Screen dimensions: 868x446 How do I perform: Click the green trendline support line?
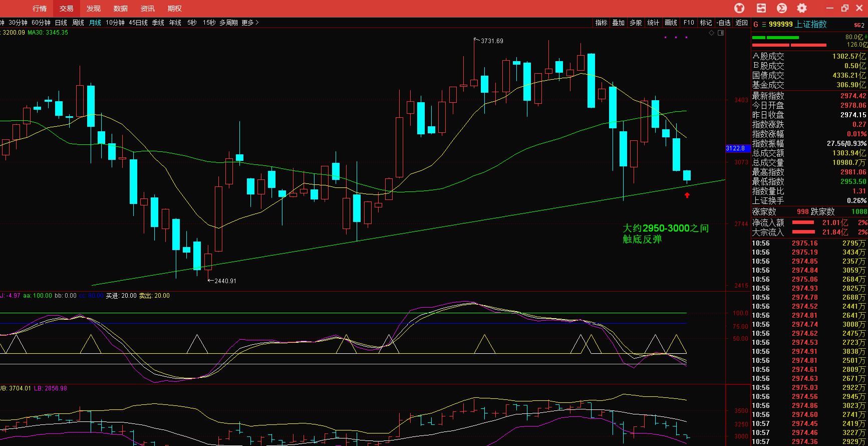(x=408, y=232)
